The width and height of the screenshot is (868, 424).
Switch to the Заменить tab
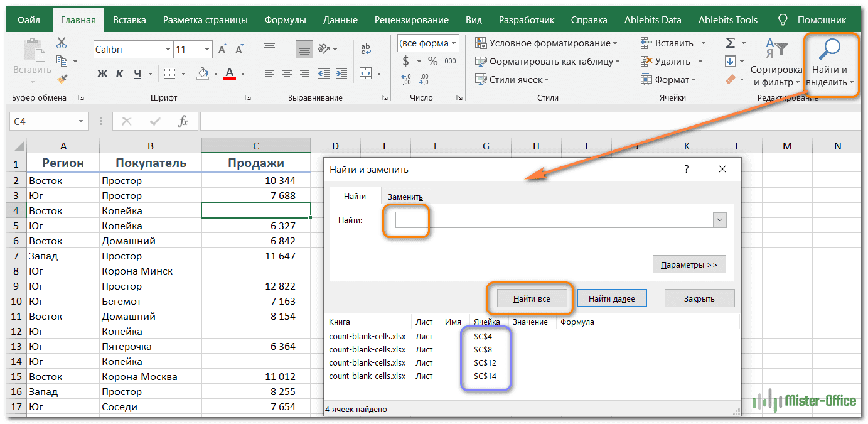(405, 197)
